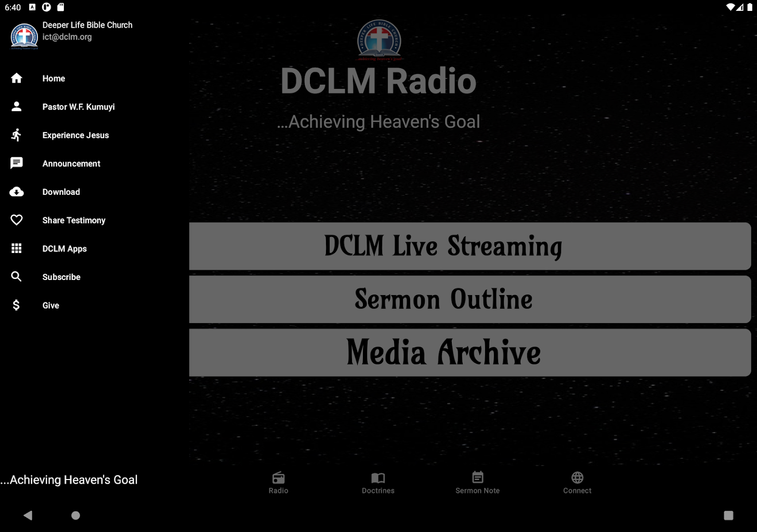
Task: Click the Download cloud icon
Action: pyautogui.click(x=17, y=192)
